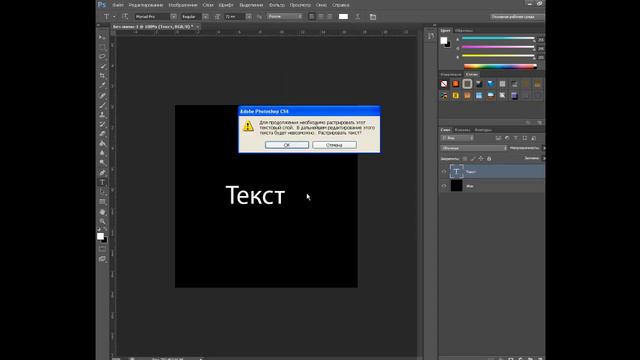This screenshot has width=640, height=360.
Task: Hide the Текст layer with eye icon
Action: point(444,172)
